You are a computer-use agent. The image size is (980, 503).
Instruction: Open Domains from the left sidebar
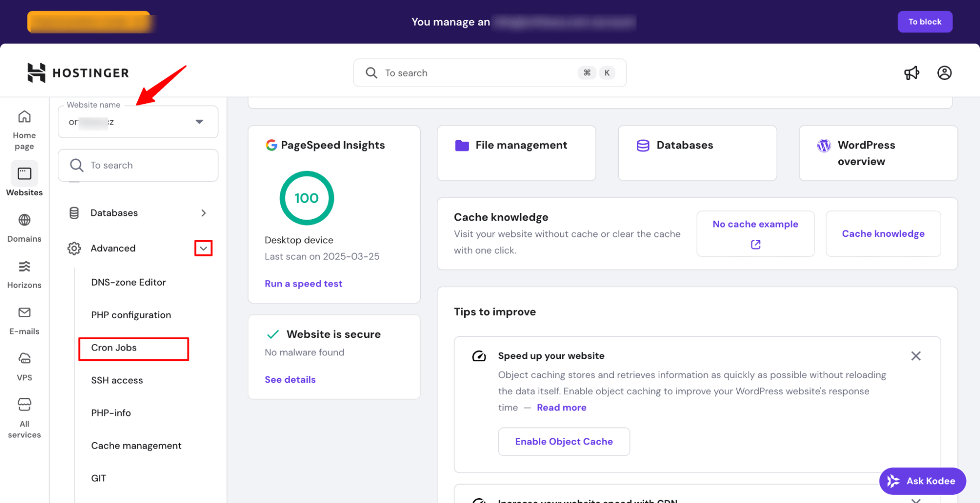[x=24, y=228]
